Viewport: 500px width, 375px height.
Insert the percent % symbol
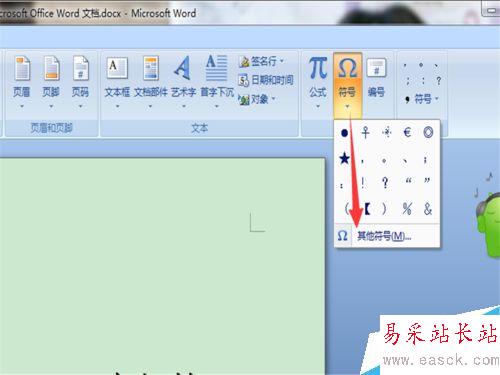pos(407,209)
